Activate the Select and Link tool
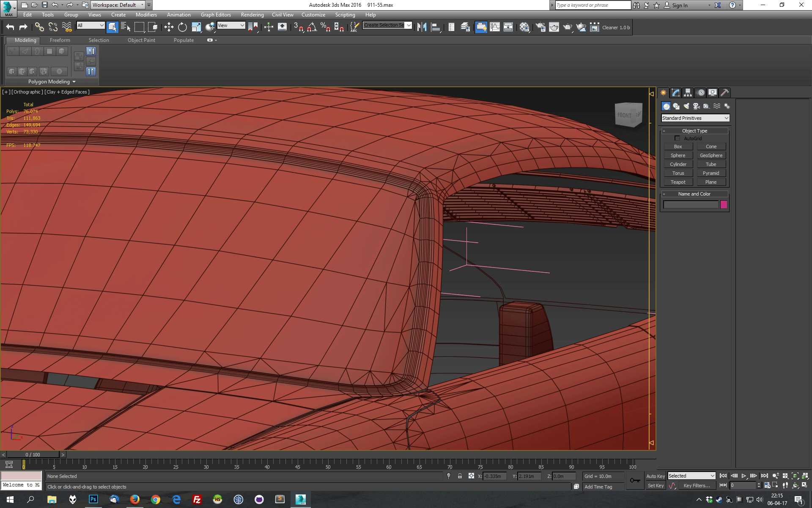Image resolution: width=812 pixels, height=508 pixels. pos(39,28)
